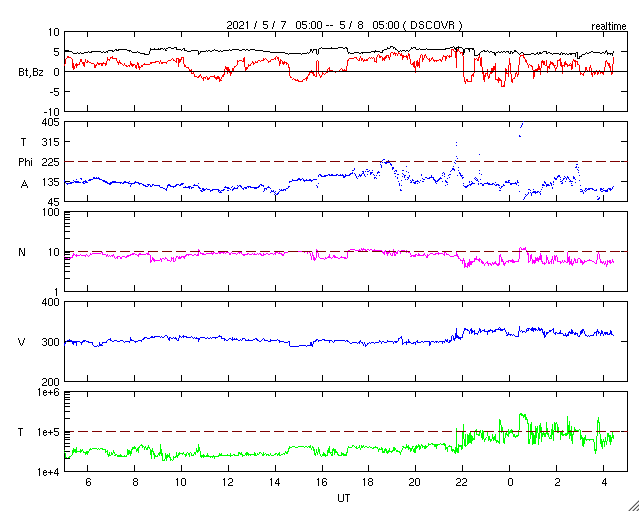Click the chart title with the DSCOVR date range
The height and width of the screenshot is (512, 640).
(x=344, y=25)
